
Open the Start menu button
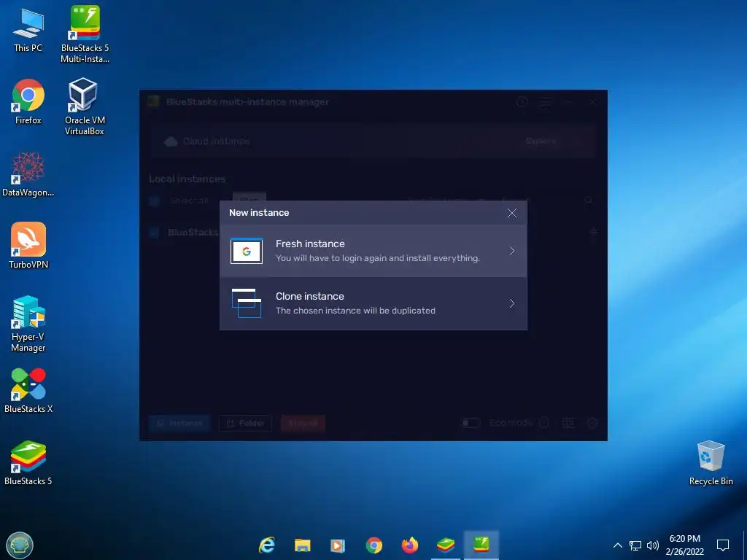pos(20,545)
